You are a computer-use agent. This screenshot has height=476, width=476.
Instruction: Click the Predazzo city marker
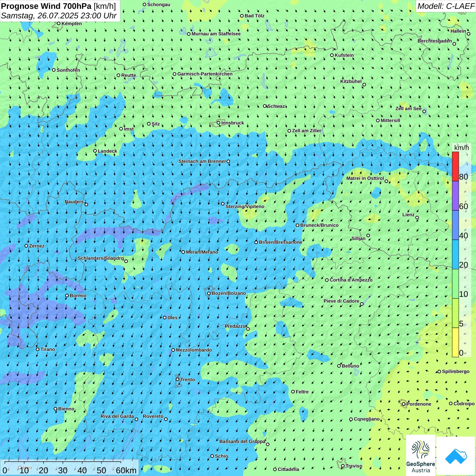point(248,329)
